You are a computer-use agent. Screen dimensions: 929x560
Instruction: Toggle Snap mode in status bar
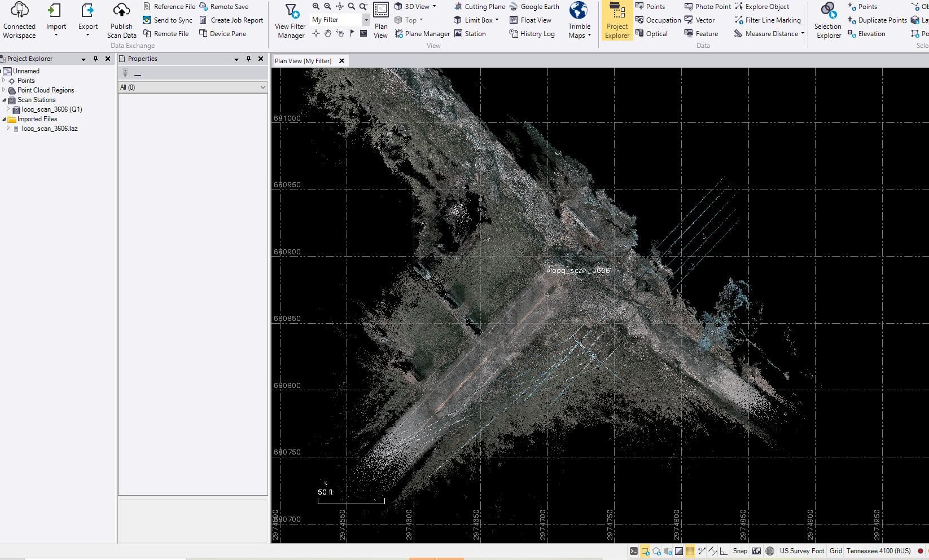click(740, 551)
